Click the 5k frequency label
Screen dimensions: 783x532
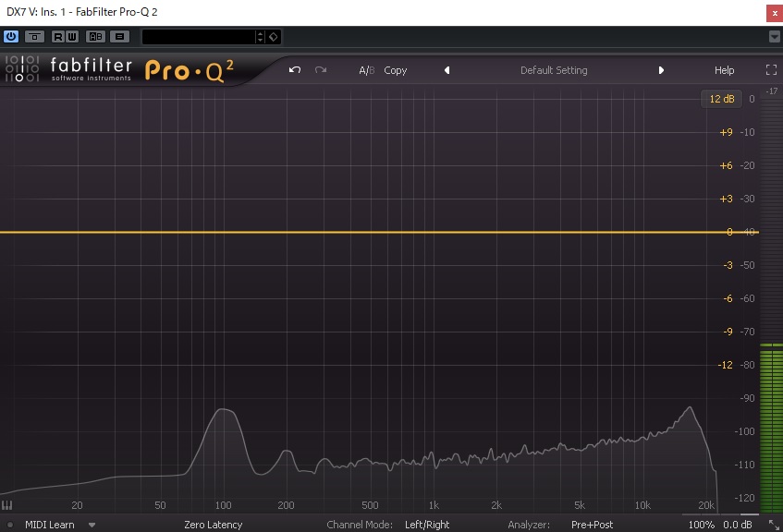(580, 505)
